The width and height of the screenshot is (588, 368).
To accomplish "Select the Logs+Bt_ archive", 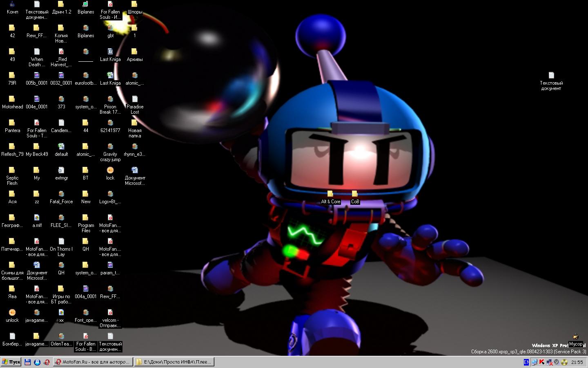I will click(110, 197).
